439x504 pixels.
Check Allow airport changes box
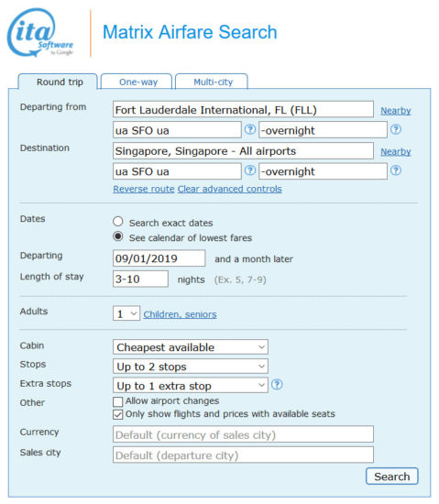pos(118,401)
